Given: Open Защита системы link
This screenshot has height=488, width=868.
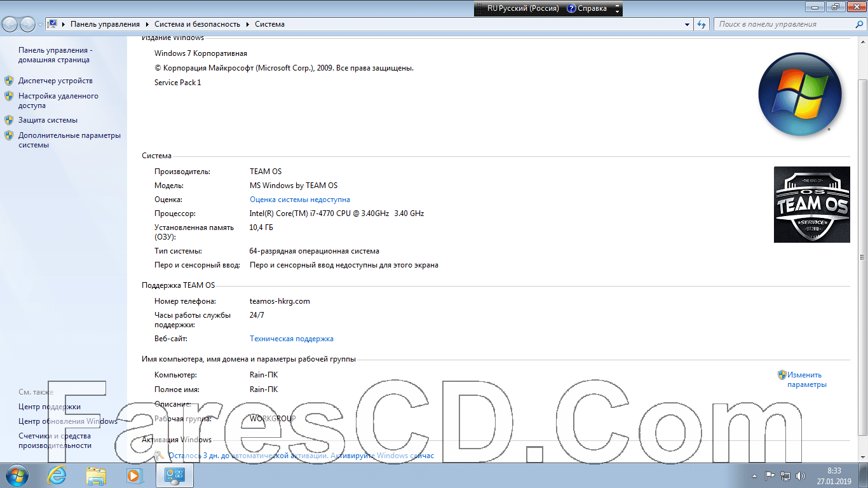Looking at the screenshot, I should [48, 120].
